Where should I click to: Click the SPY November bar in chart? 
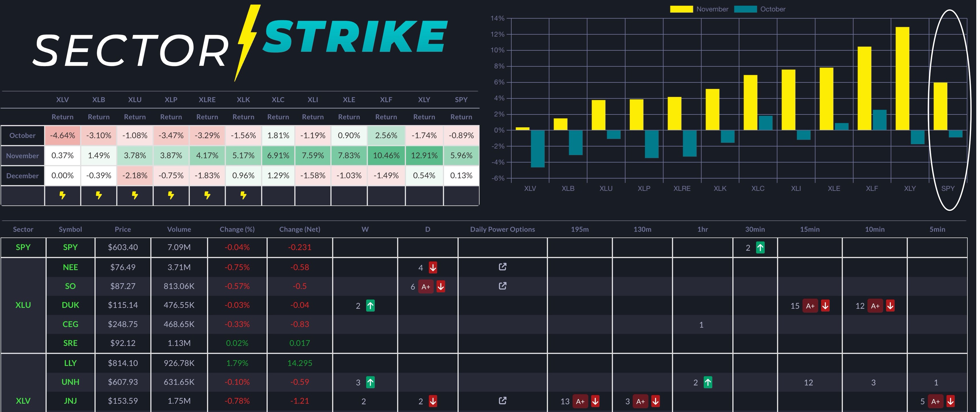[940, 106]
